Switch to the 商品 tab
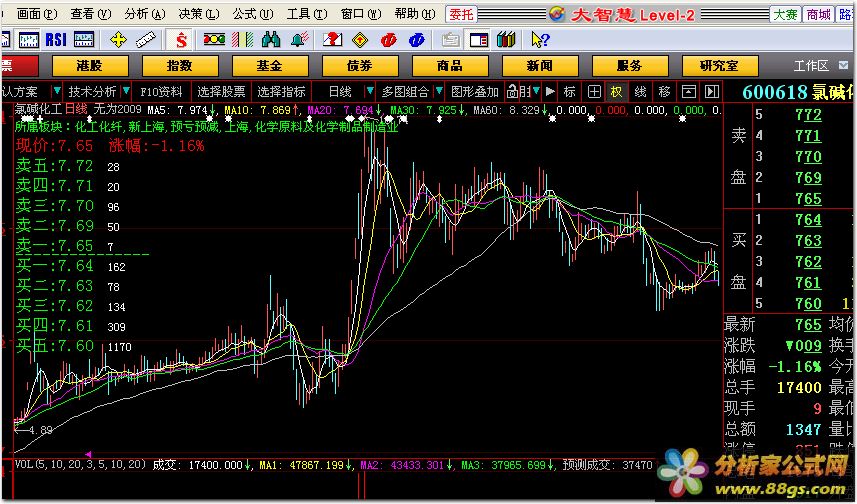Image resolution: width=857 pixels, height=504 pixels. click(450, 66)
